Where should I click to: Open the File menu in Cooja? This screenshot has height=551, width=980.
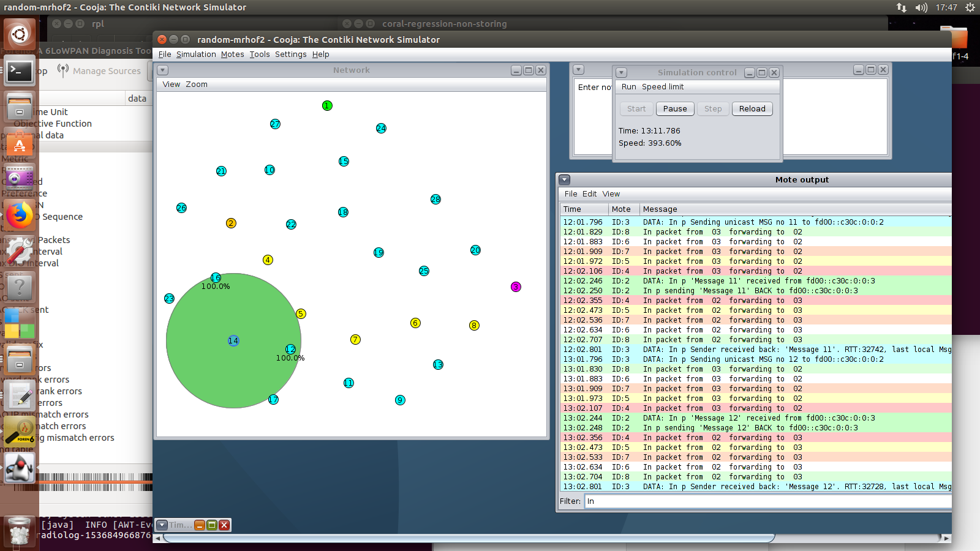165,54
